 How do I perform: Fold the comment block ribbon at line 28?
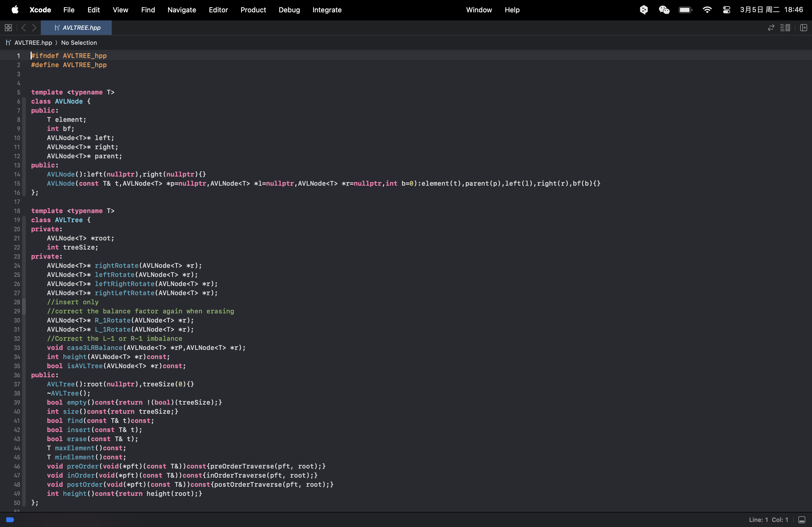point(24,306)
